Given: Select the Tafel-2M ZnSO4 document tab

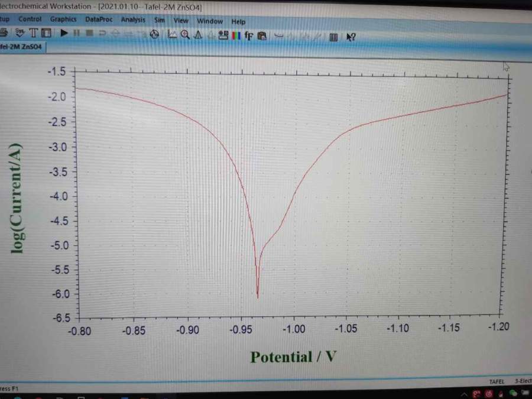Looking at the screenshot, I should [x=21, y=47].
